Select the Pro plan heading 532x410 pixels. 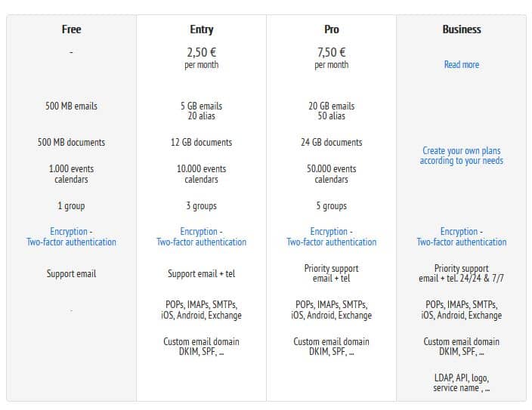tap(331, 29)
